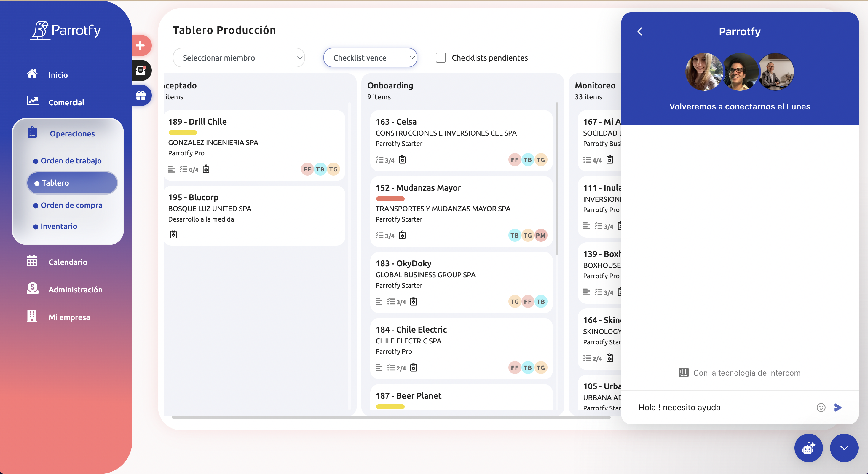Open Operaciones menu section
Viewport: 868px width, 474px height.
72,134
